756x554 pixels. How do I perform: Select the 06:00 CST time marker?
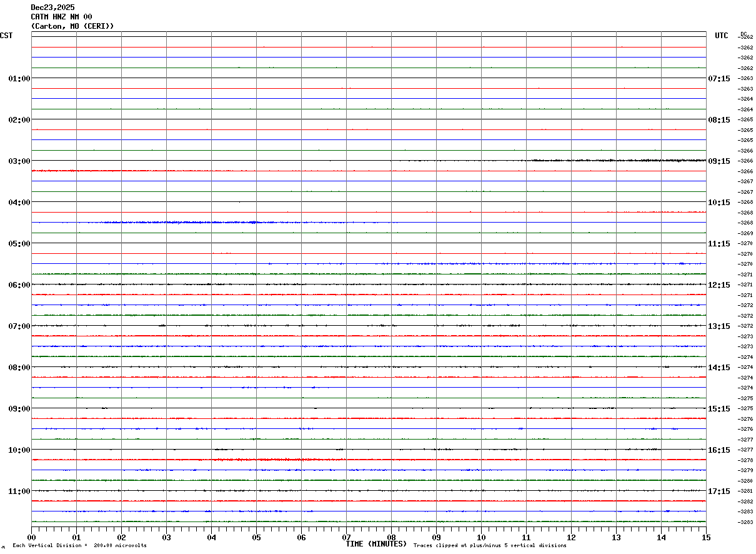[x=19, y=285]
